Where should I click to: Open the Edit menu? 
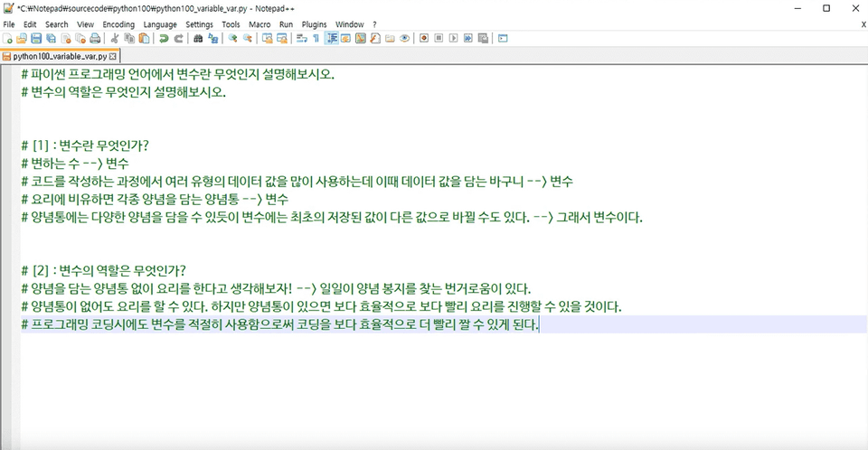(30, 24)
